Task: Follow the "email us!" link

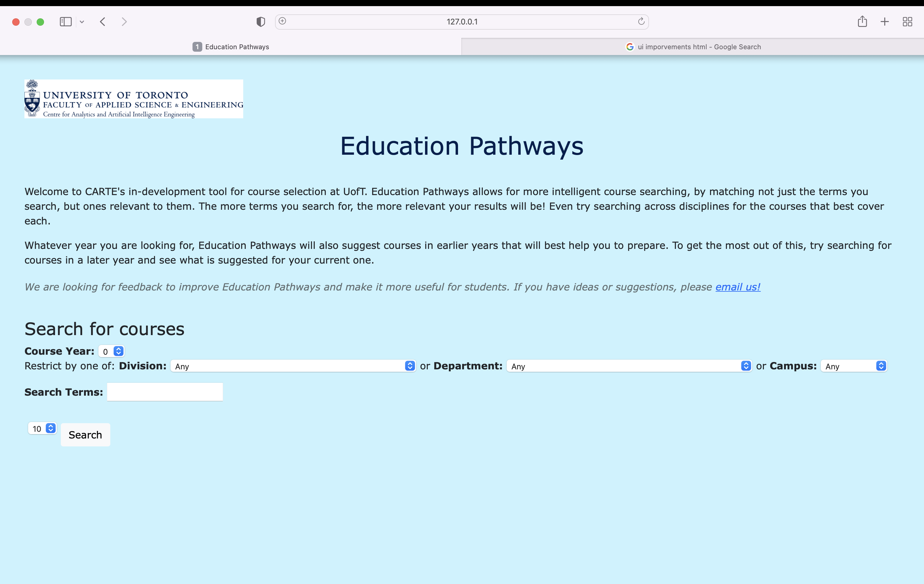Action: [x=738, y=287]
